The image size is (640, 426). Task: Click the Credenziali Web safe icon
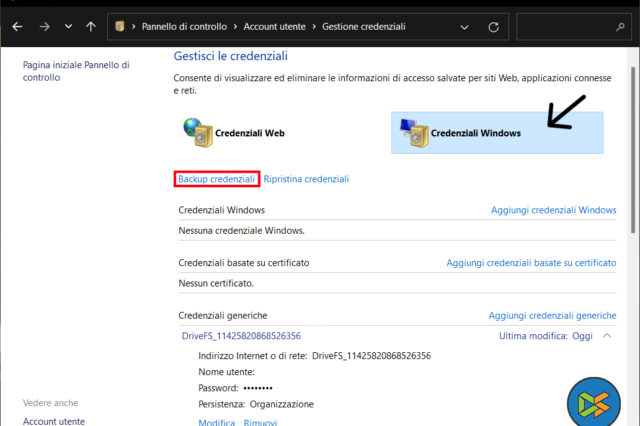[198, 133]
